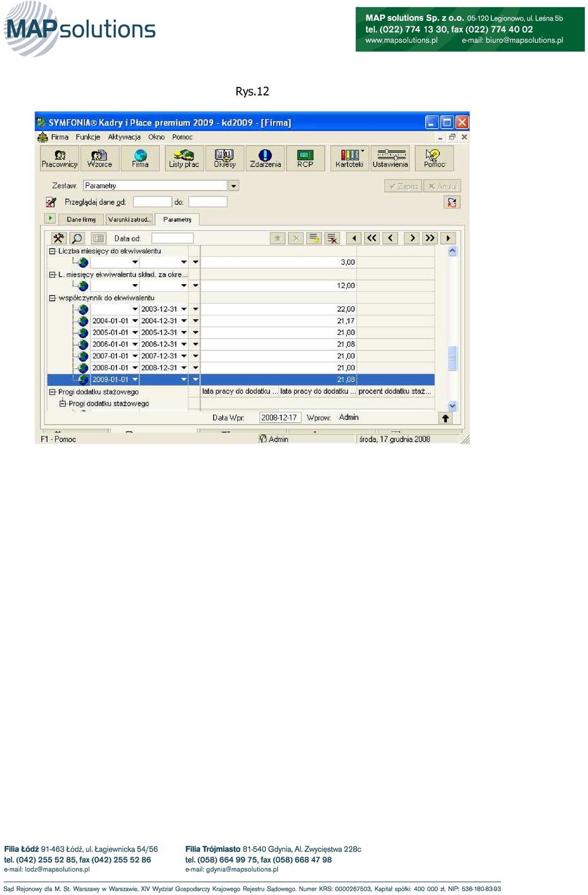Open end date dropdown for 2003-12-31
The height and width of the screenshot is (895, 588).
point(184,309)
